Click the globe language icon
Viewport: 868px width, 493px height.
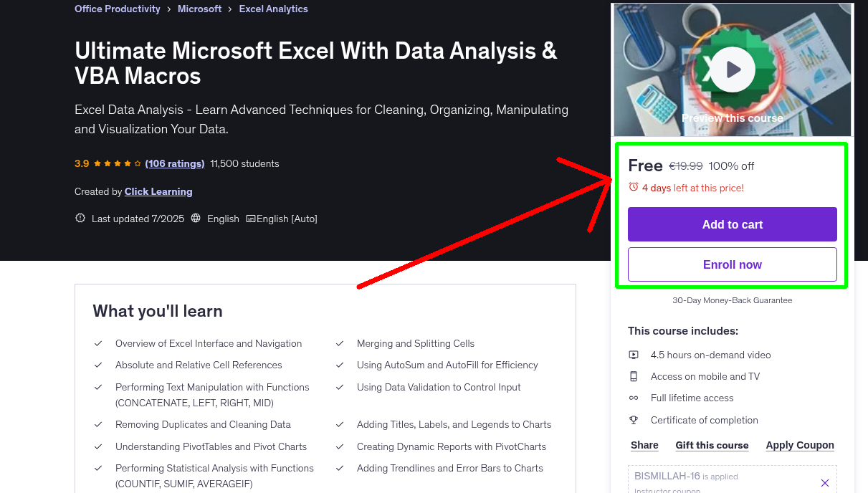click(196, 219)
